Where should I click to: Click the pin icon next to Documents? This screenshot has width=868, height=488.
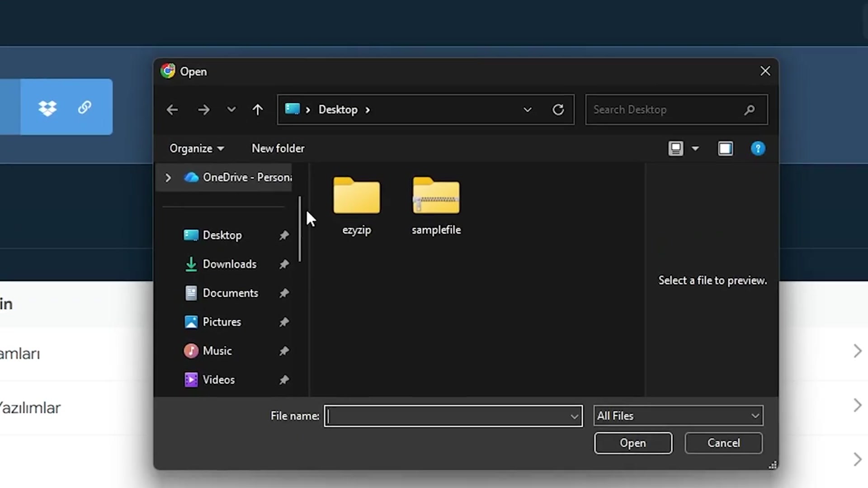coord(284,293)
